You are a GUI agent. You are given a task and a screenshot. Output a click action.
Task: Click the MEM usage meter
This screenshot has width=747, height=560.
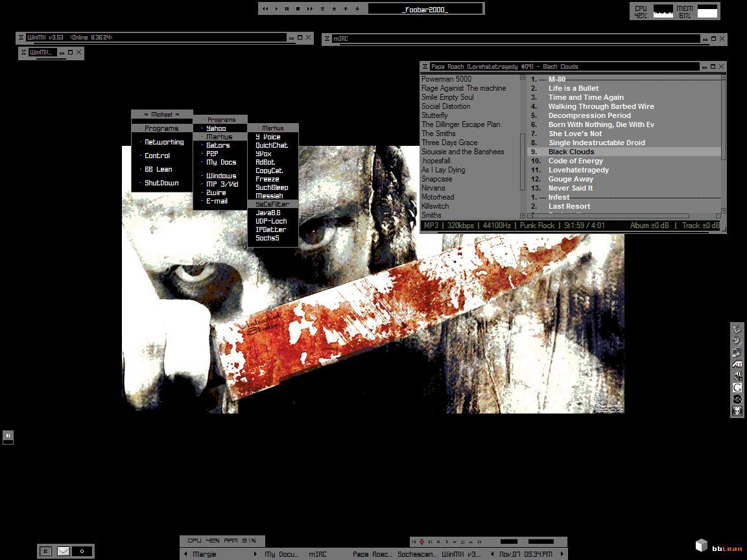click(x=707, y=12)
